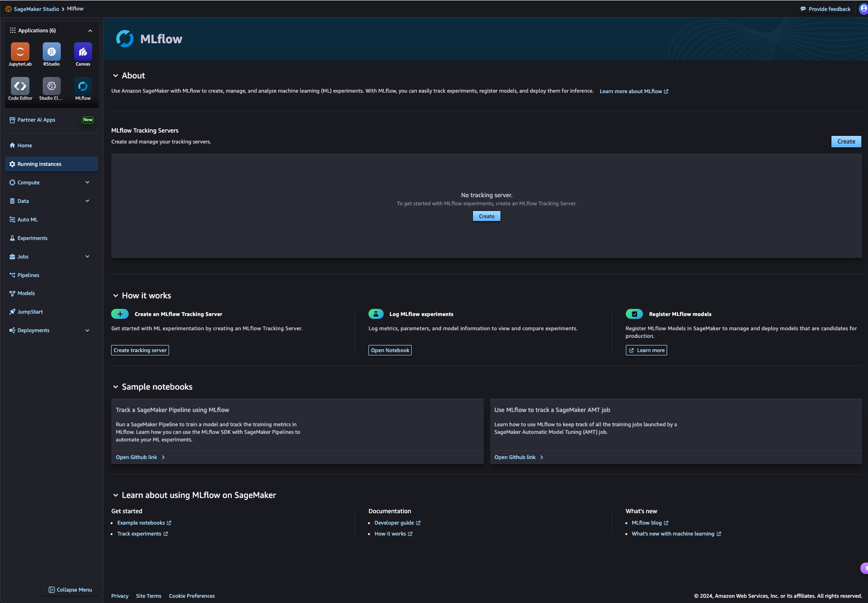
Task: Click the Provide feedback speech icon
Action: pyautogui.click(x=803, y=9)
